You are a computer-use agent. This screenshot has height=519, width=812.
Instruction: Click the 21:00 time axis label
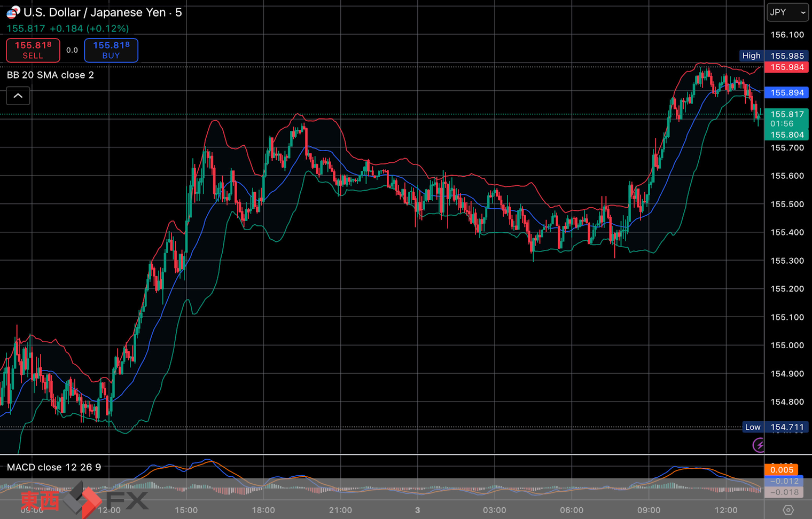click(x=340, y=510)
